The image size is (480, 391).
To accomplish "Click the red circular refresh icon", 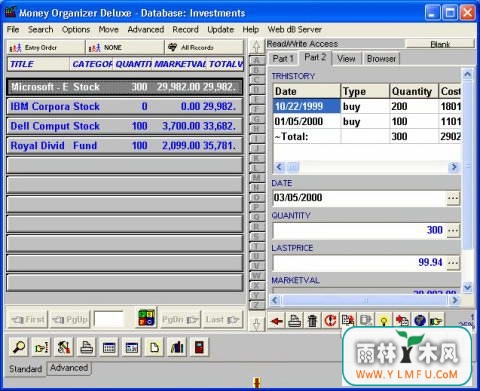I will click(x=330, y=321).
